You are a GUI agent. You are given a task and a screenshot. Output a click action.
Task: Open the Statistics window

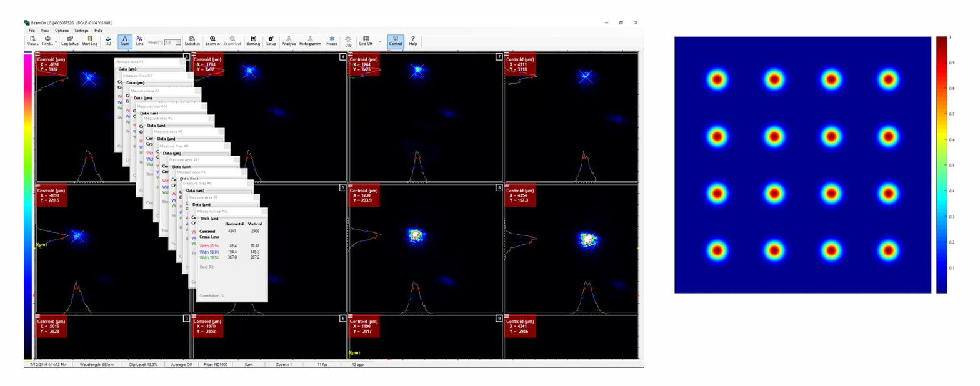point(192,41)
